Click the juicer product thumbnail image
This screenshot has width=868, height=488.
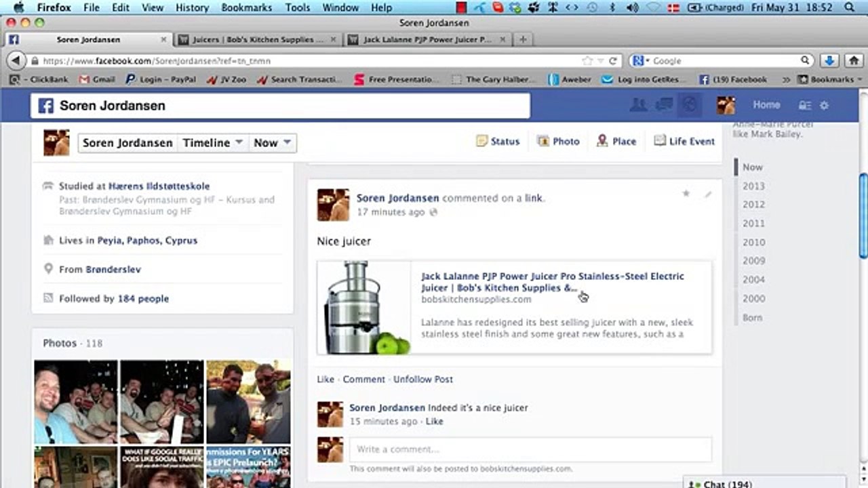coord(364,308)
